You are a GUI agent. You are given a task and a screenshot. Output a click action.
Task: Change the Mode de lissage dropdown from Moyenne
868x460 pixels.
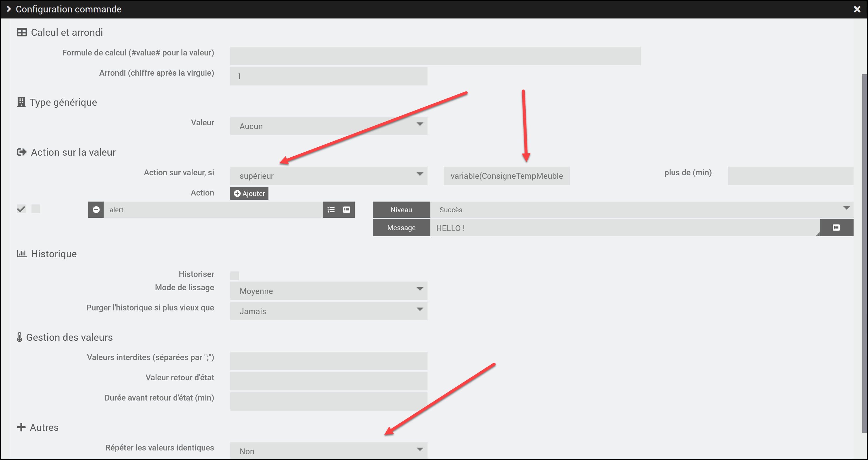click(x=328, y=291)
